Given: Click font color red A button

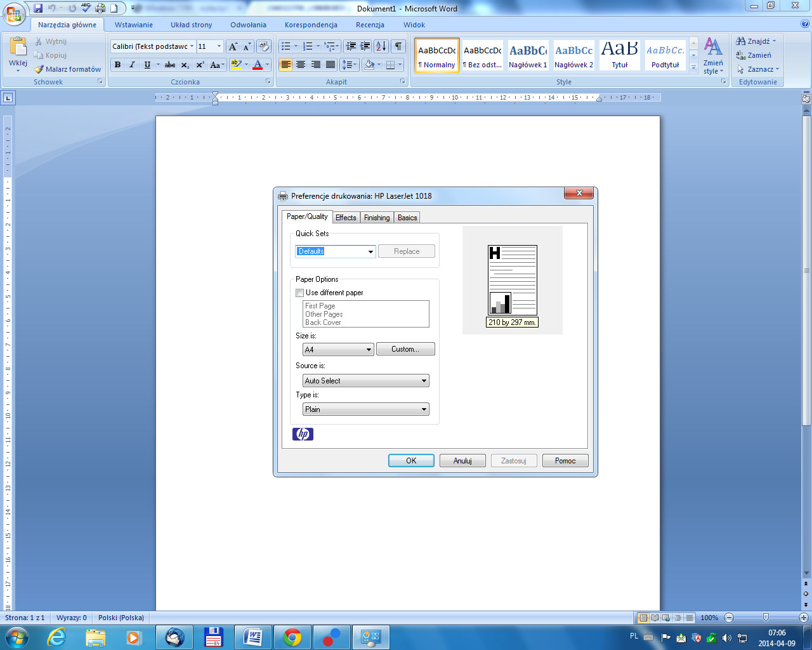Looking at the screenshot, I should 258,65.
